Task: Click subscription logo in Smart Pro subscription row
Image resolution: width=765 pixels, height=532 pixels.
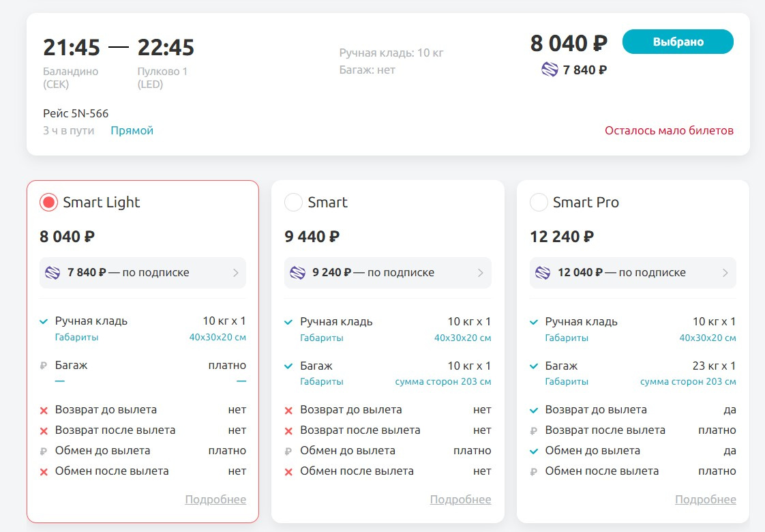Action: tap(543, 272)
